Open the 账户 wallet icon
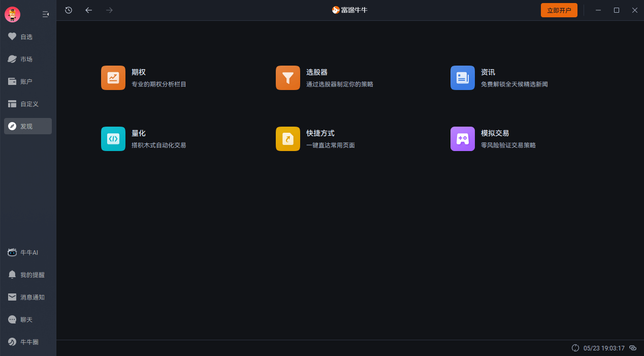 tap(12, 81)
